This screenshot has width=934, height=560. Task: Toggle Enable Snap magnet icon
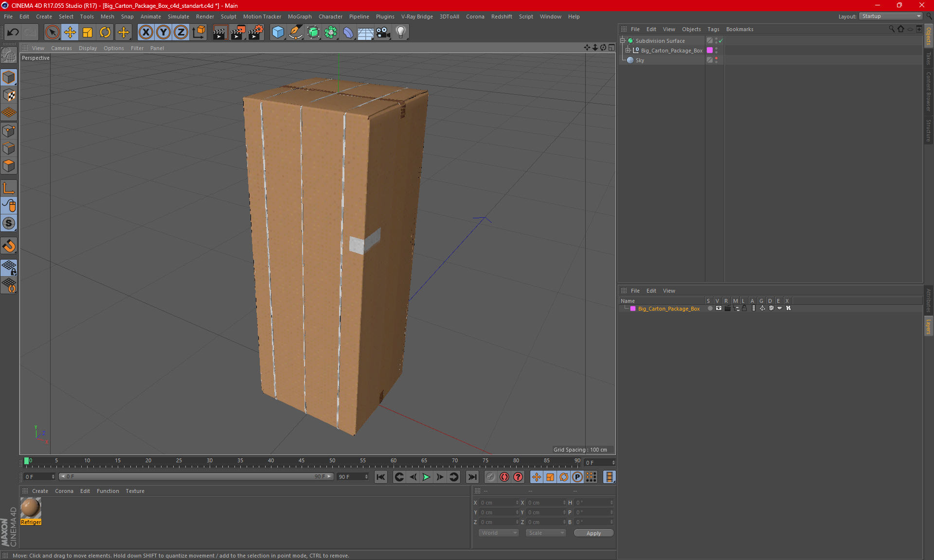[x=9, y=246]
